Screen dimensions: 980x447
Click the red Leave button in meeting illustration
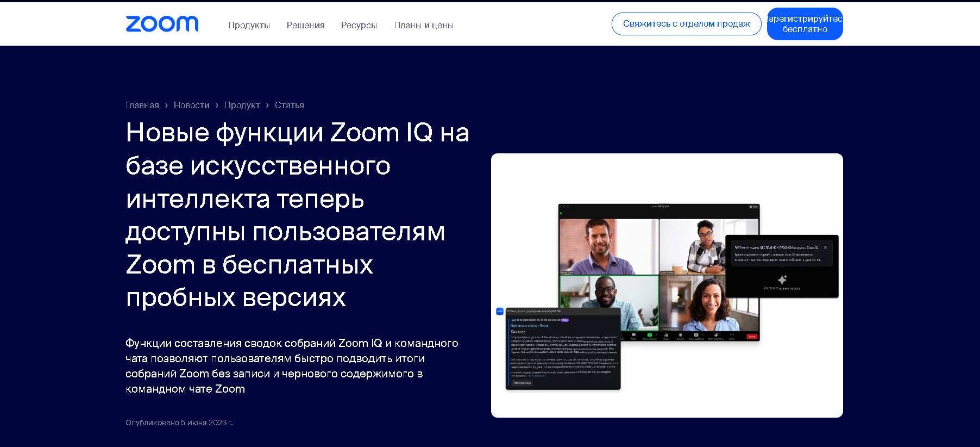click(752, 337)
